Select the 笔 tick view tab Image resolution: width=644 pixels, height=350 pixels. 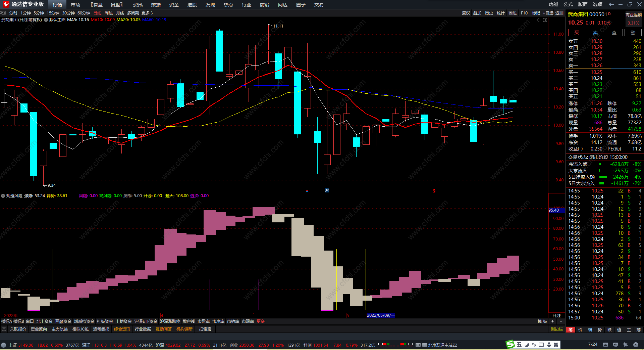pyautogui.click(x=571, y=330)
